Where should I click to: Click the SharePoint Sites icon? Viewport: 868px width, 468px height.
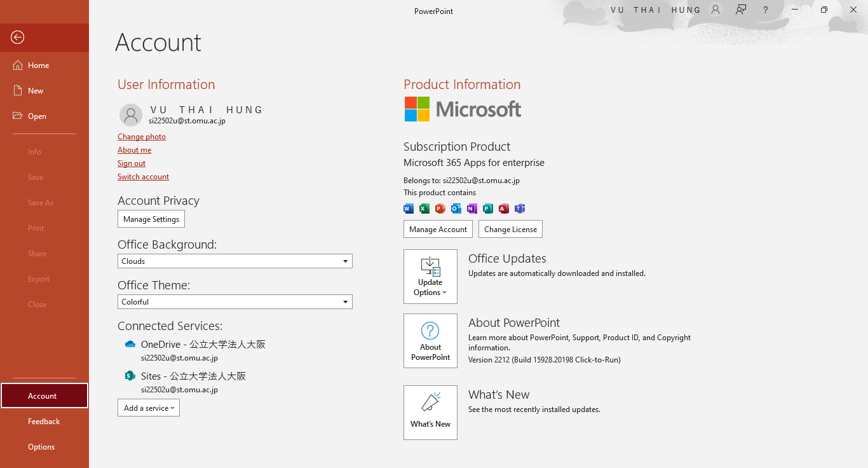(130, 376)
